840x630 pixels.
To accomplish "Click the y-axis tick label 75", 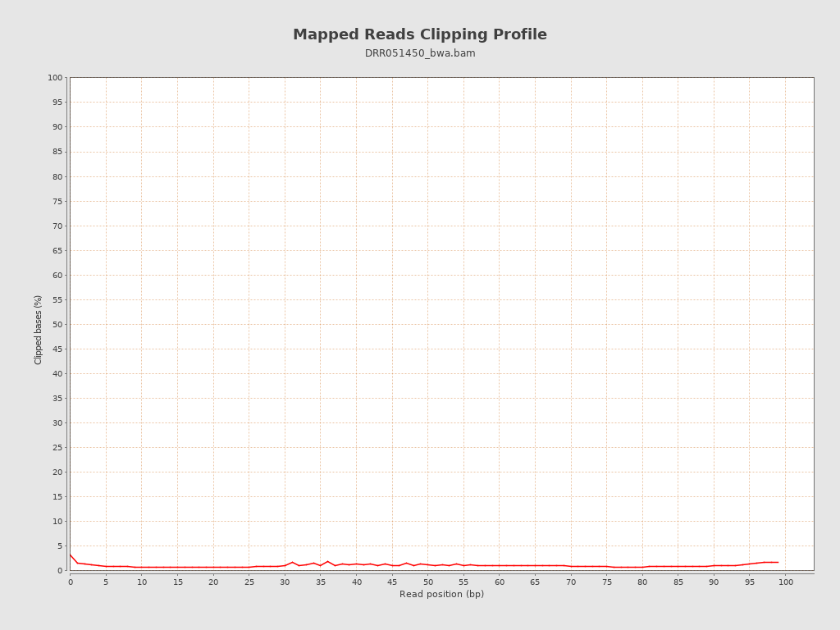I will click(57, 202).
